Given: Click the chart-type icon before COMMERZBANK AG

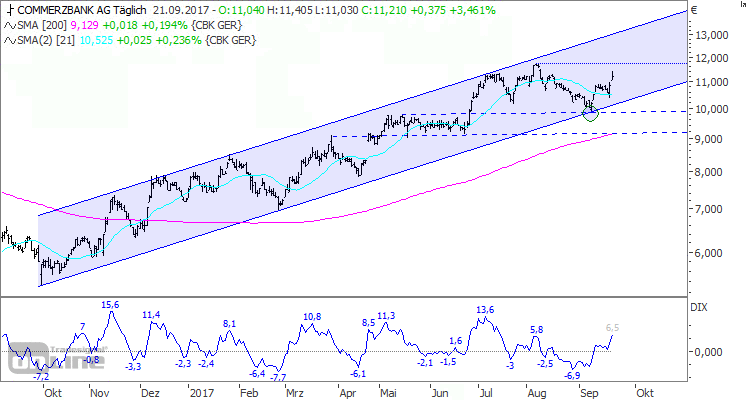Looking at the screenshot, I should coord(10,10).
